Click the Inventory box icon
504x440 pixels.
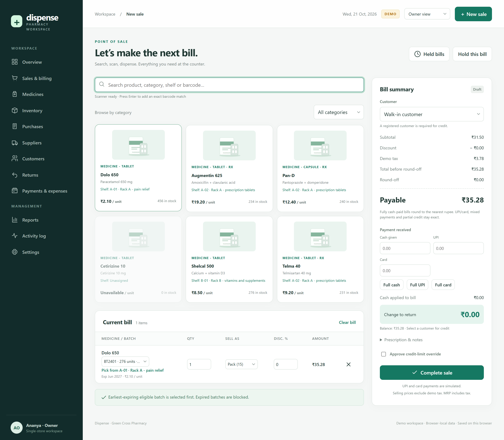coord(15,110)
